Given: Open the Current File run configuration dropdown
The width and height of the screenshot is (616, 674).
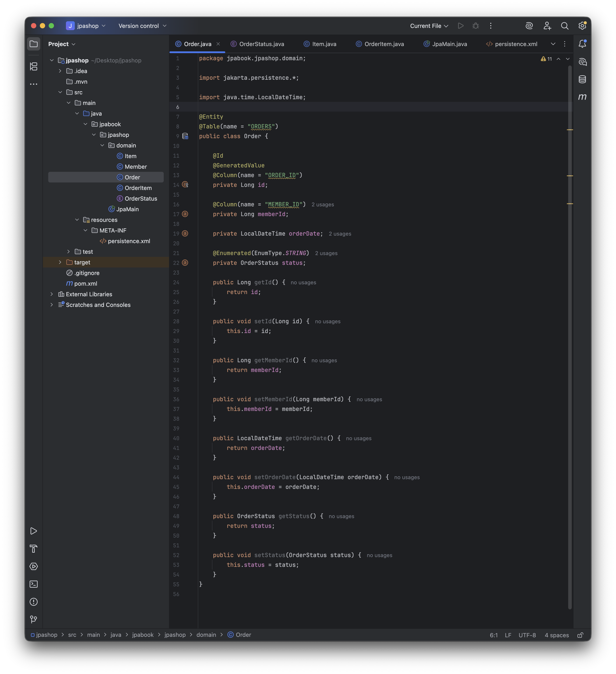Looking at the screenshot, I should click(429, 26).
